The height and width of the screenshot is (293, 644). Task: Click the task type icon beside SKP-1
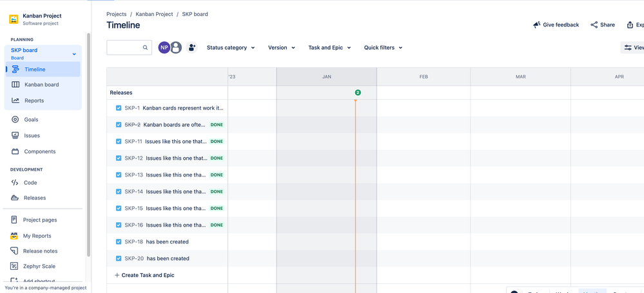(119, 108)
